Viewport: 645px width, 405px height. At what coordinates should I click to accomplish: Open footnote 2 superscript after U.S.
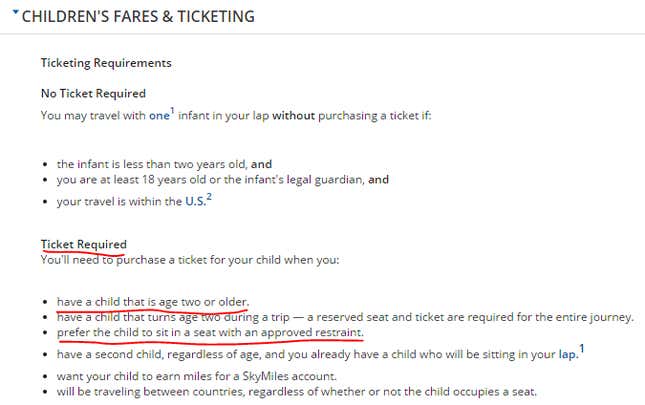[x=209, y=197]
